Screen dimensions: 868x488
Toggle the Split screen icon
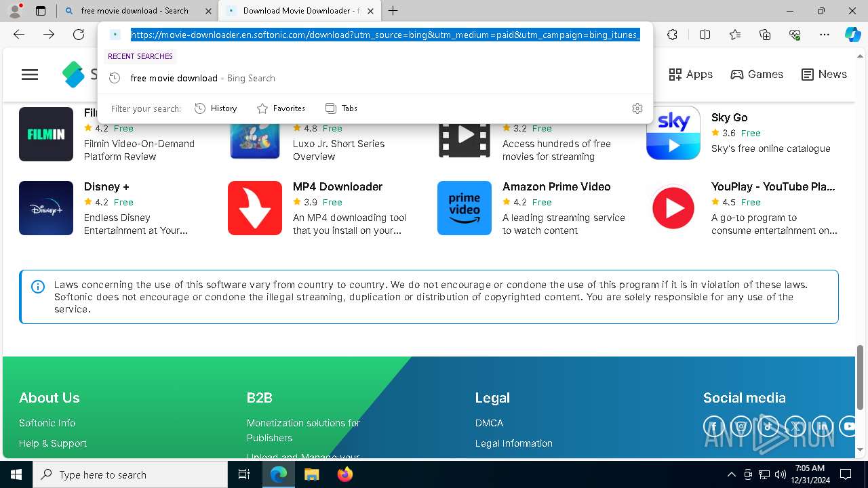[705, 35]
